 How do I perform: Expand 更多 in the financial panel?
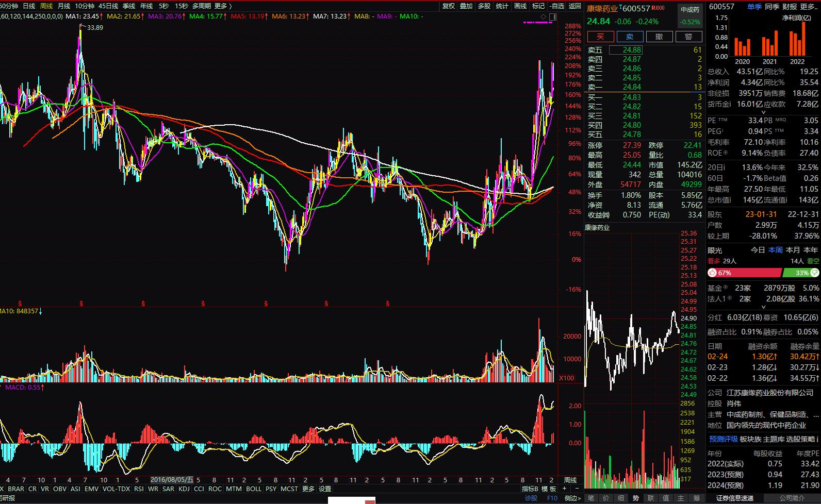(x=810, y=7)
